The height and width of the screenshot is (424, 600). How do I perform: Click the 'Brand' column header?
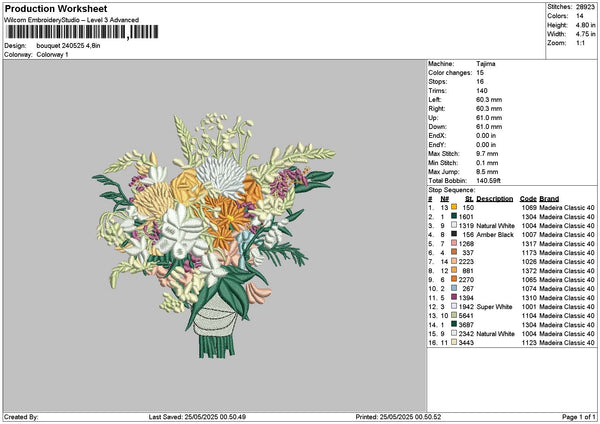549,199
